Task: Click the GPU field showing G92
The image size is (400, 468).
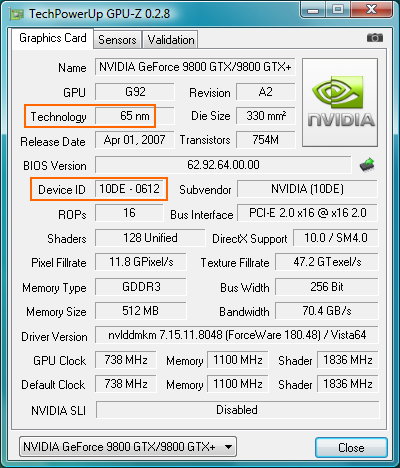Action: 135,92
